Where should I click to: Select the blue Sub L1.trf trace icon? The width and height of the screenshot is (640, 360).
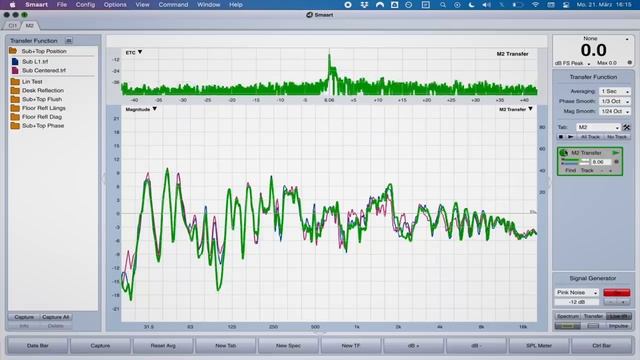[x=15, y=62]
